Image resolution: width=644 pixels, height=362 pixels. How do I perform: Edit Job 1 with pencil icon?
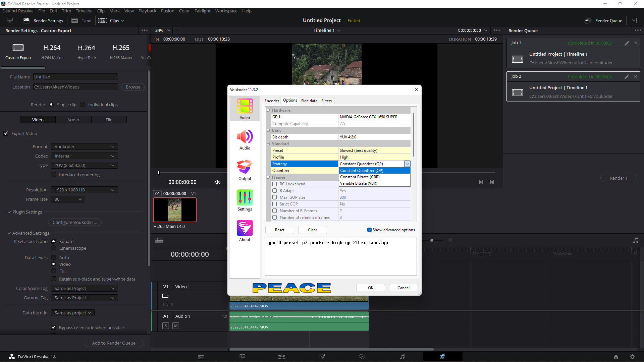[x=627, y=43]
